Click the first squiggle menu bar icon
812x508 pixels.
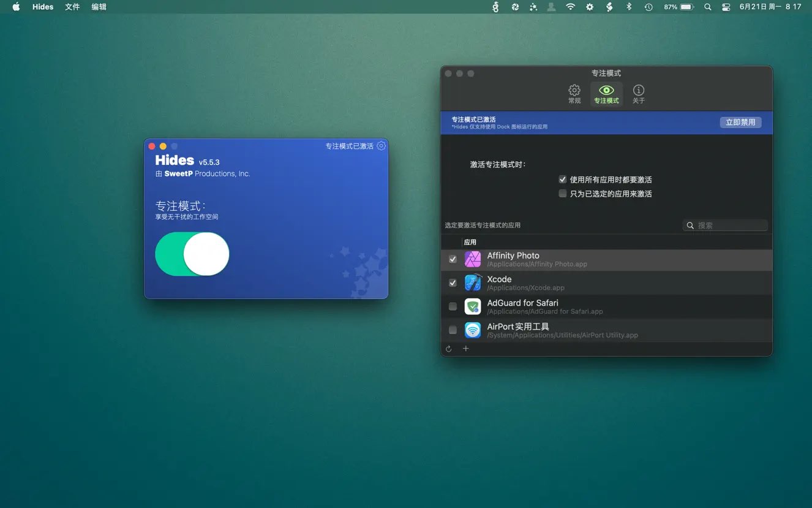496,7
